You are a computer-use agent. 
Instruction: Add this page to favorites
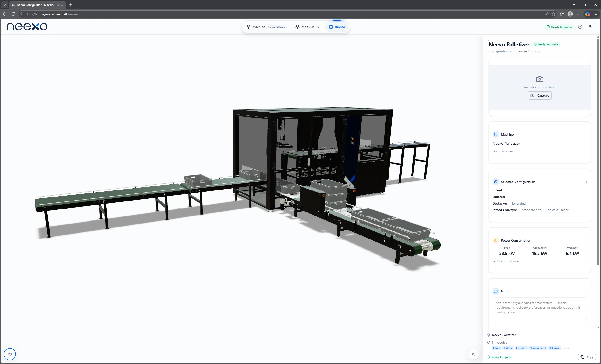point(553,14)
